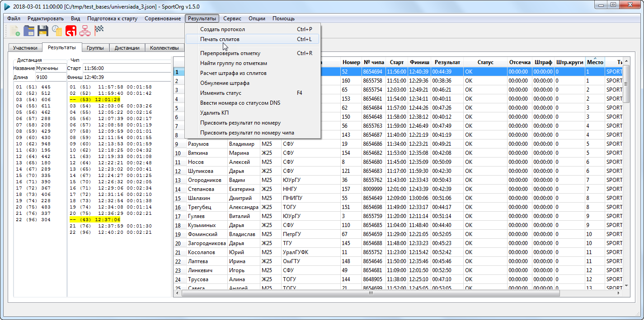The image size is (644, 320).
Task: Click team cell УралГУФК in Косолапов row
Action: pos(311,252)
